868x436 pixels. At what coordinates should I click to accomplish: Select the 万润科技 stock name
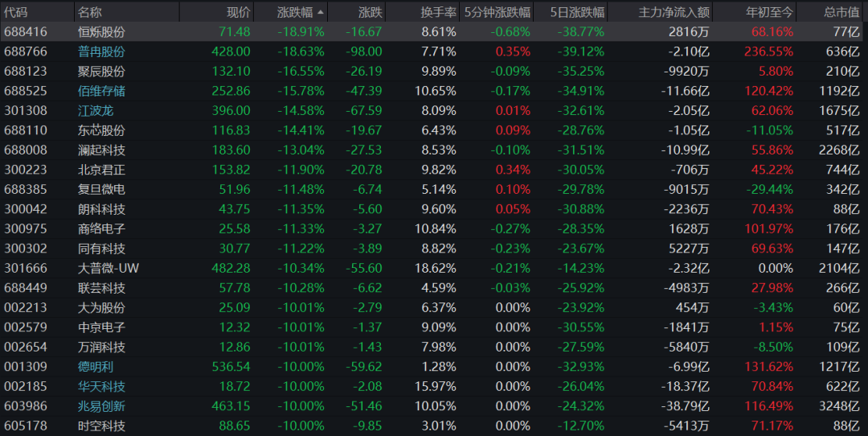pyautogui.click(x=102, y=348)
